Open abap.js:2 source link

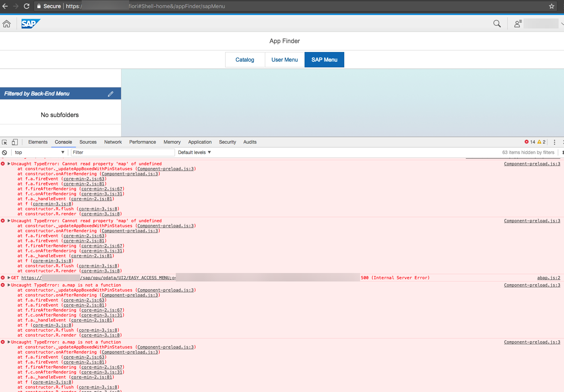coord(549,278)
